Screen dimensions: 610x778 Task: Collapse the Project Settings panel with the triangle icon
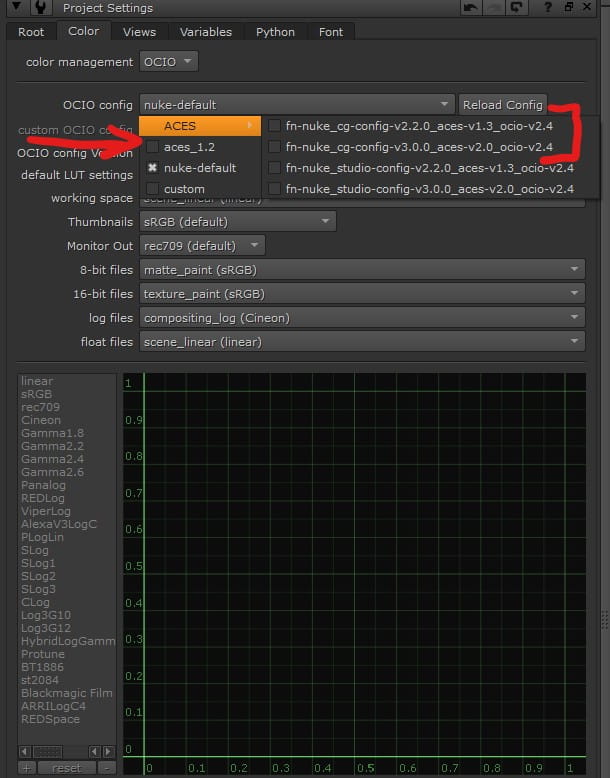(16, 6)
